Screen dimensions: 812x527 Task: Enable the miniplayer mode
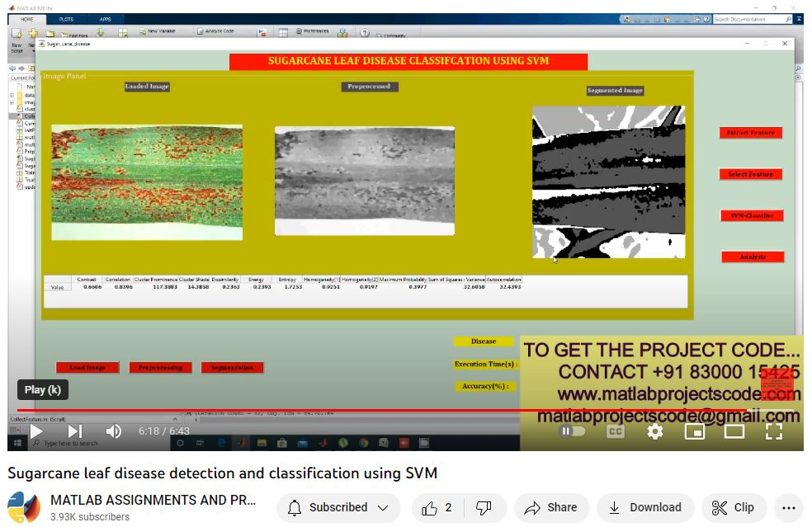pos(694,431)
